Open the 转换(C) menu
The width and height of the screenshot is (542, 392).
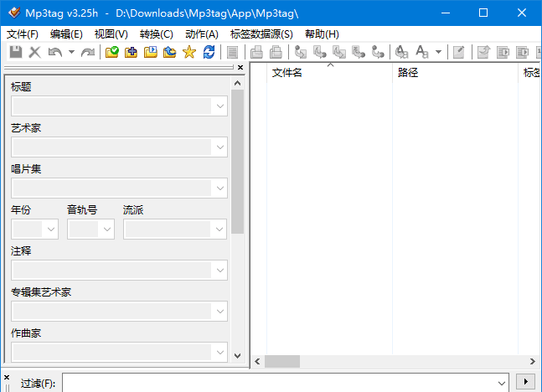pos(157,34)
